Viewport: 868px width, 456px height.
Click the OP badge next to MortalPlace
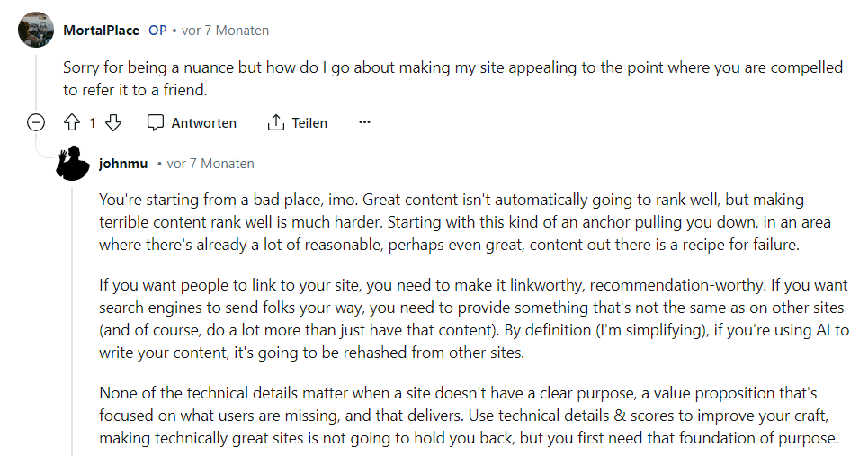click(x=157, y=31)
